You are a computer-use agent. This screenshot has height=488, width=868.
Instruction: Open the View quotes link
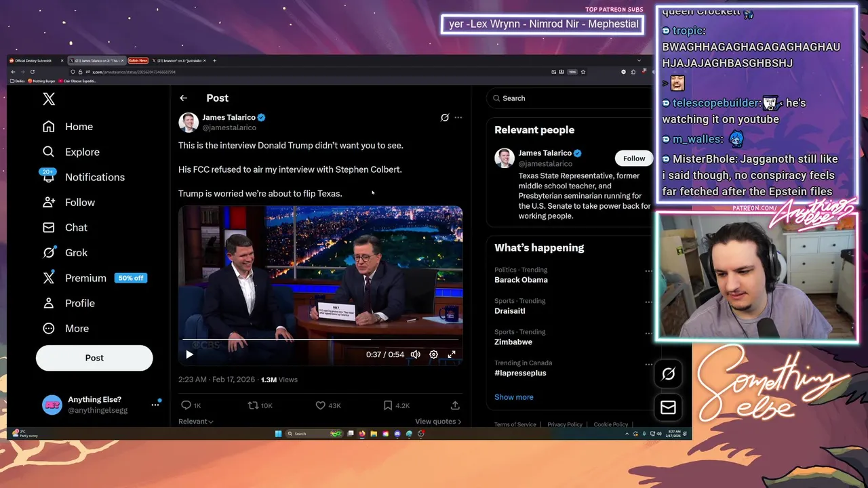(438, 421)
